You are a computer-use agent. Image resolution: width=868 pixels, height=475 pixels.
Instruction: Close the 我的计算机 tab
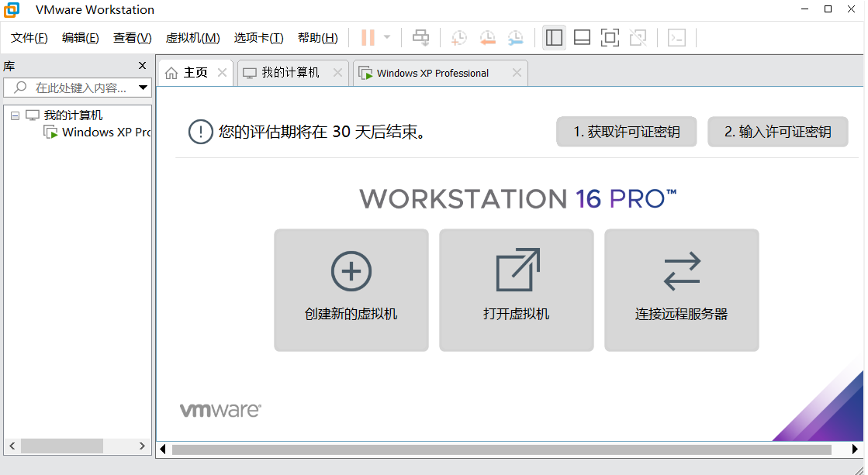tap(337, 72)
